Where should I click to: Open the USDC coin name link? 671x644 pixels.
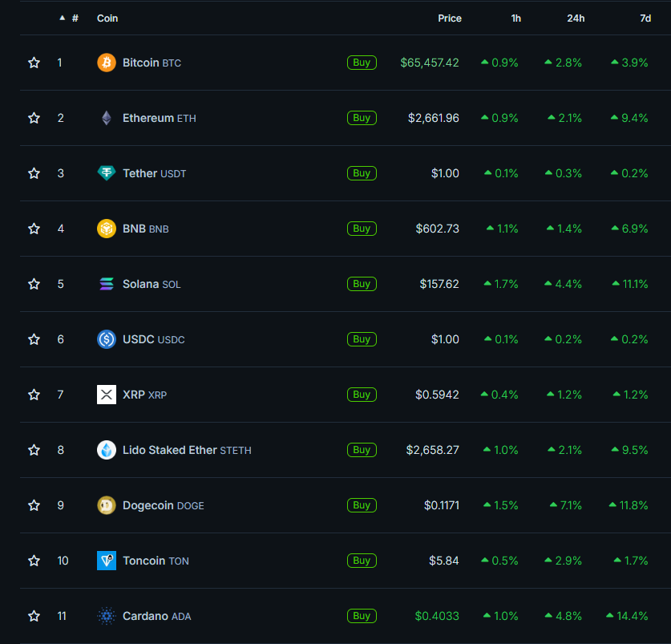point(154,339)
